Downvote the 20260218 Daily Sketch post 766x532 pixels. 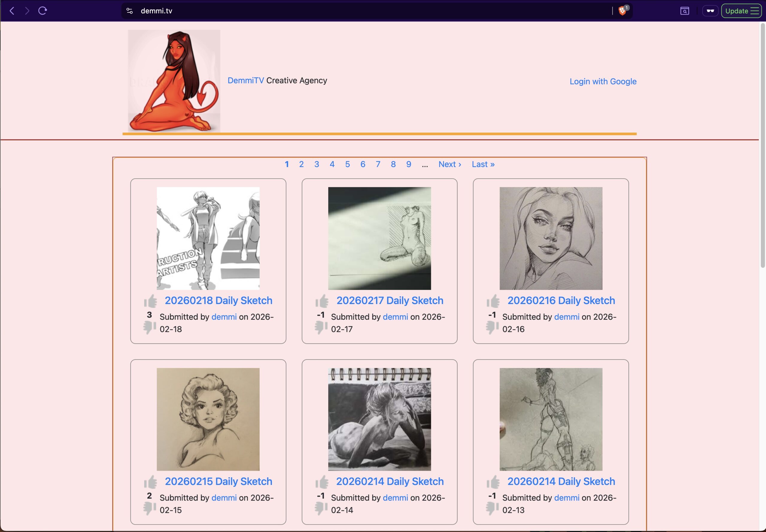coord(150,327)
